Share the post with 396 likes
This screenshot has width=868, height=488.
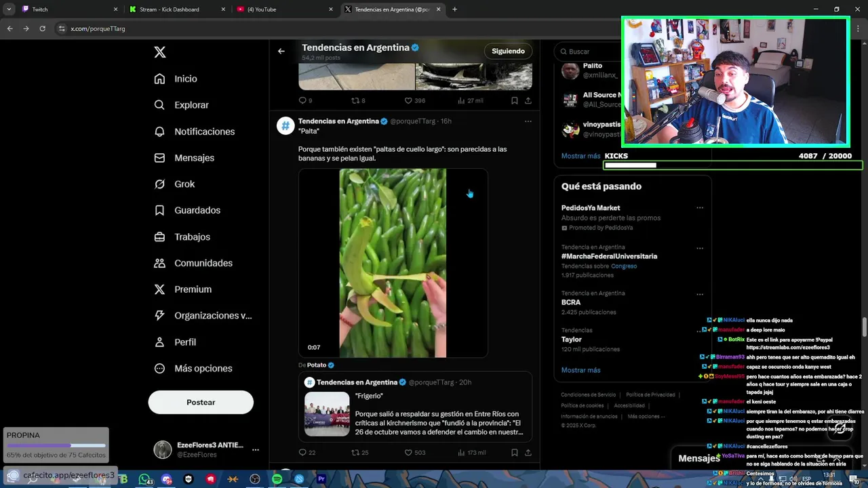pos(528,100)
